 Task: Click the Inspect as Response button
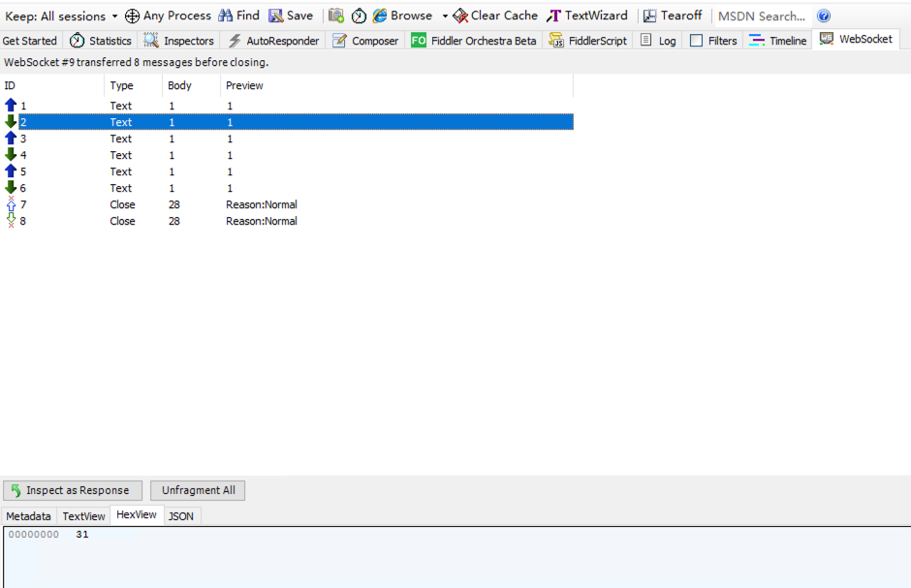[x=74, y=490]
